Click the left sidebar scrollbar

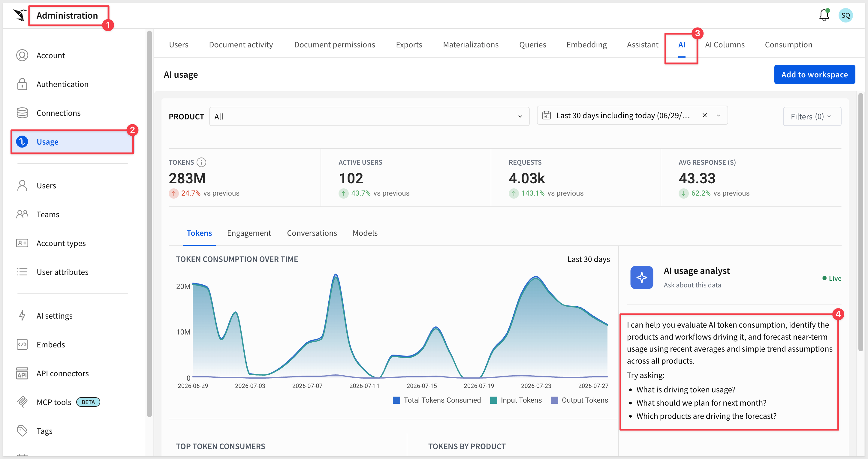coord(149,224)
